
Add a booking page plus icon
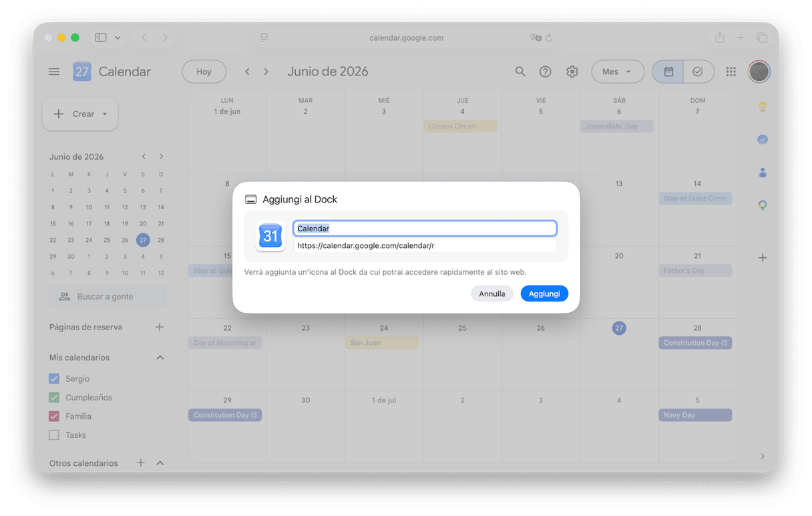pyautogui.click(x=160, y=327)
